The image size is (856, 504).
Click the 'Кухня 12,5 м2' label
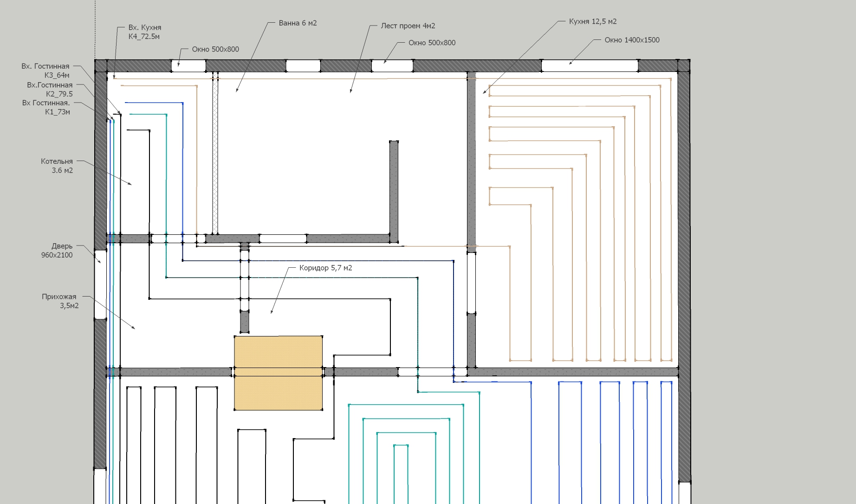(593, 21)
